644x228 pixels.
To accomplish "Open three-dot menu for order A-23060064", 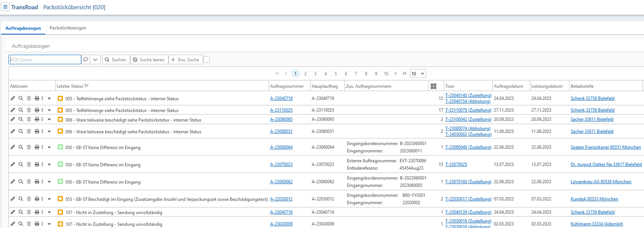I will pyautogui.click(x=42, y=147).
